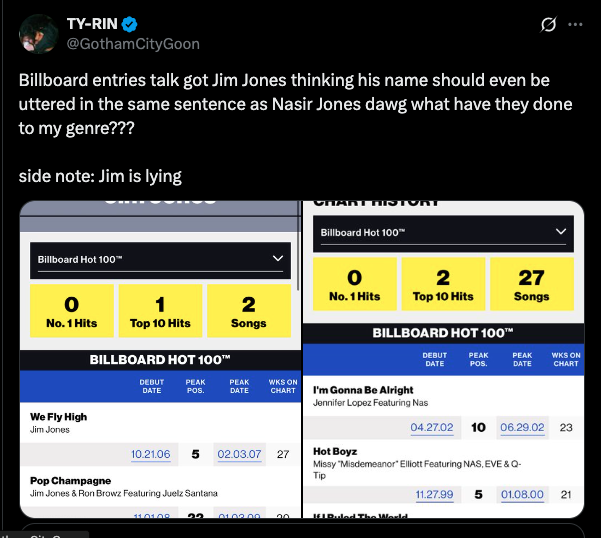Click the right table's PEAK DATE column header

pos(522,359)
